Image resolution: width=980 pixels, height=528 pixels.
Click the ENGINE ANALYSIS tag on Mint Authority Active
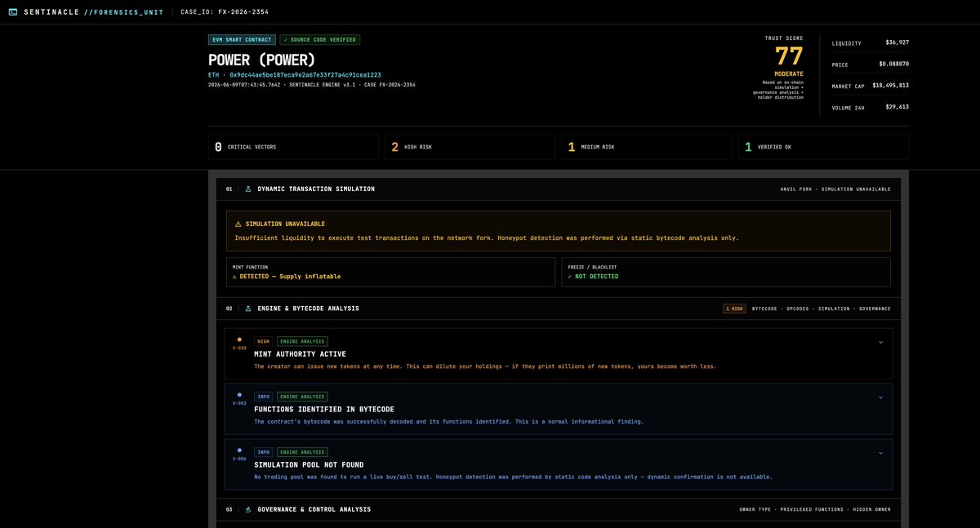pyautogui.click(x=302, y=341)
